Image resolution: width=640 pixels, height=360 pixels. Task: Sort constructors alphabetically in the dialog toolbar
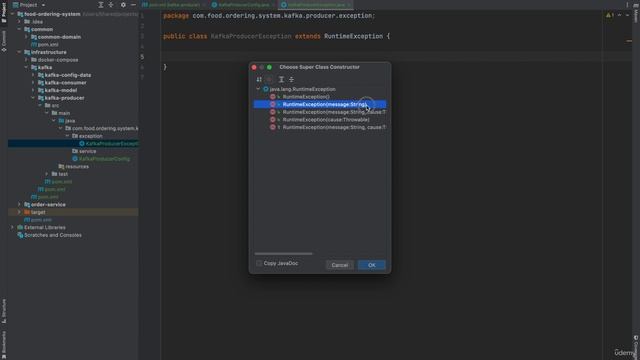pos(259,79)
